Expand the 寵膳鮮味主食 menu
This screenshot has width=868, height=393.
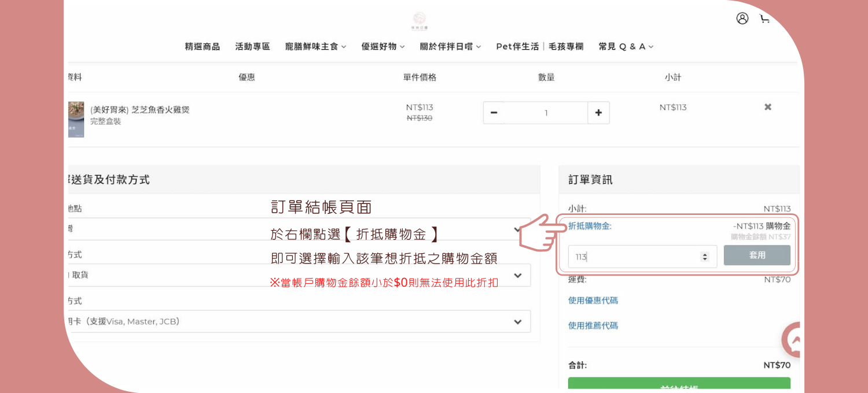[x=315, y=47]
